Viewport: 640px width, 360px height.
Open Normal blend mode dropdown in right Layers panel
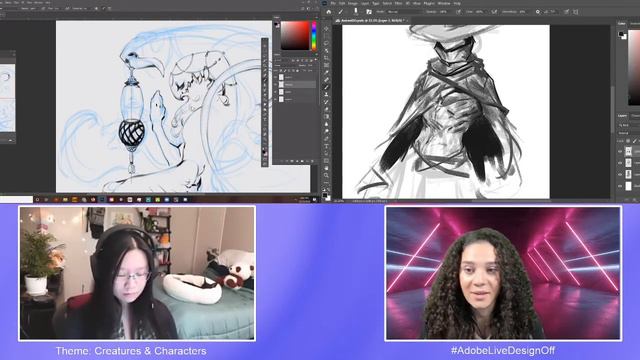coord(629,133)
